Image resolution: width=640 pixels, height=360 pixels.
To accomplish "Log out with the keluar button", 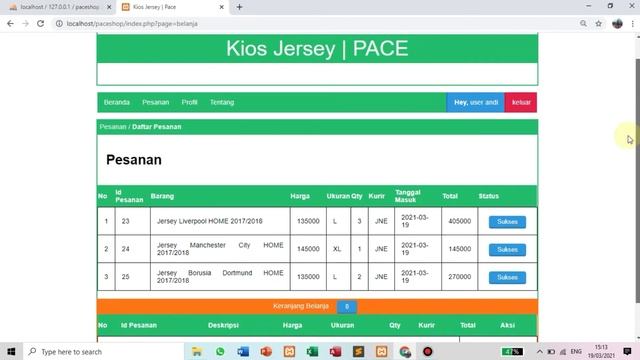I will coord(521,102).
